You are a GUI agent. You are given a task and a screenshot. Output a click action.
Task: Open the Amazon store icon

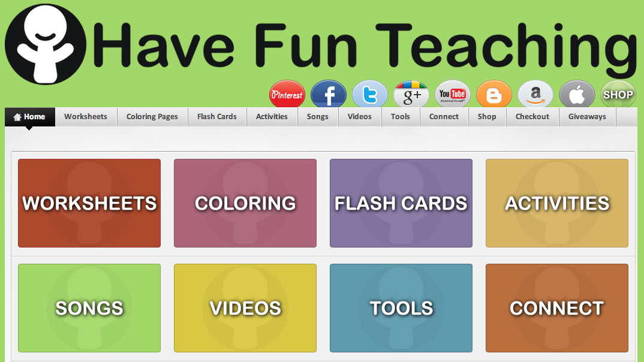[x=535, y=95]
